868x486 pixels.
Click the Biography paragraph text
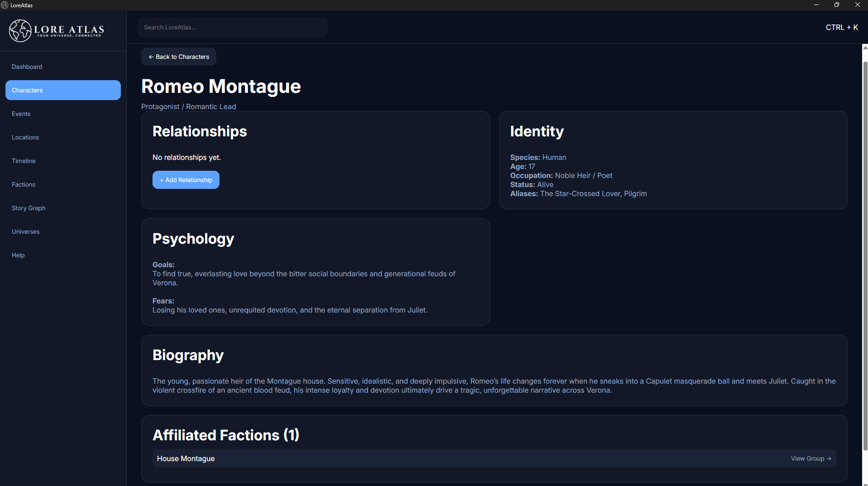[494, 385]
